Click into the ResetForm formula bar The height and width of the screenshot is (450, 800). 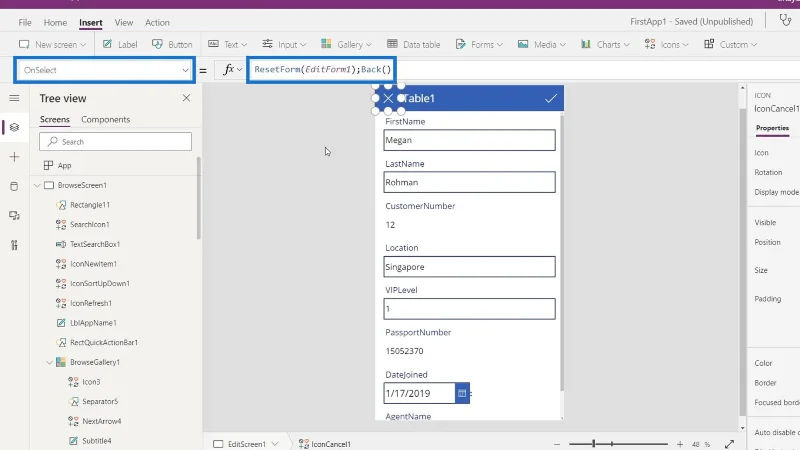coord(322,69)
